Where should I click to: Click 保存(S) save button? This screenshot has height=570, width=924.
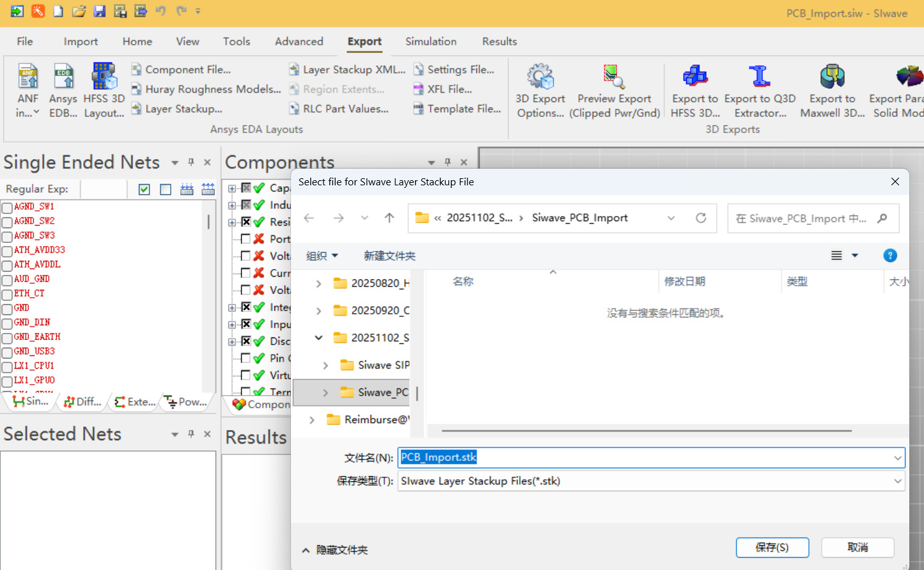tap(772, 548)
